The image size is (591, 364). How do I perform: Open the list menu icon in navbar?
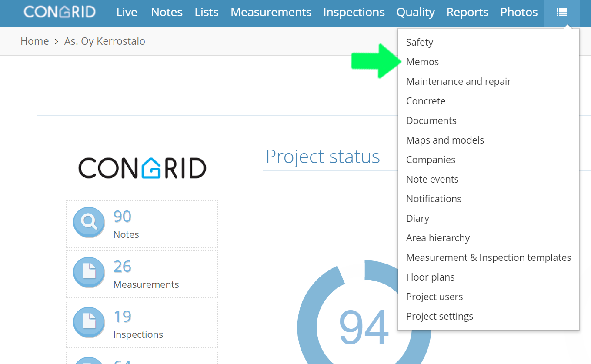(x=561, y=13)
